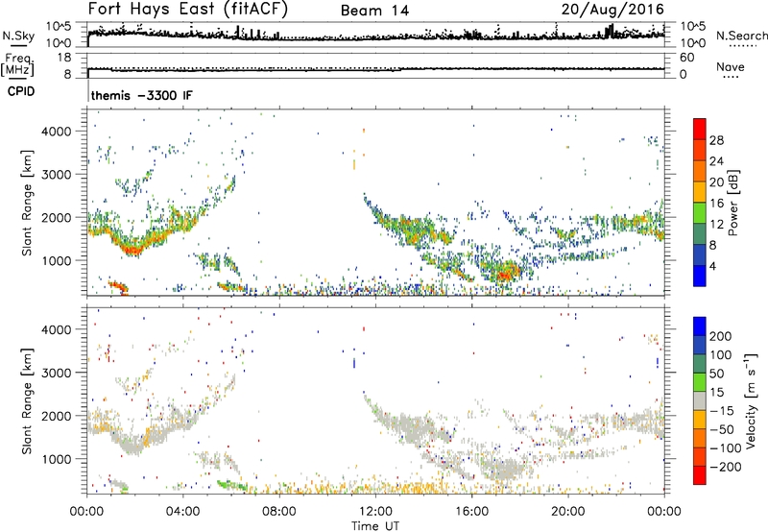Click the '60' Nave axis tick
768x532 pixels.
[x=686, y=58]
